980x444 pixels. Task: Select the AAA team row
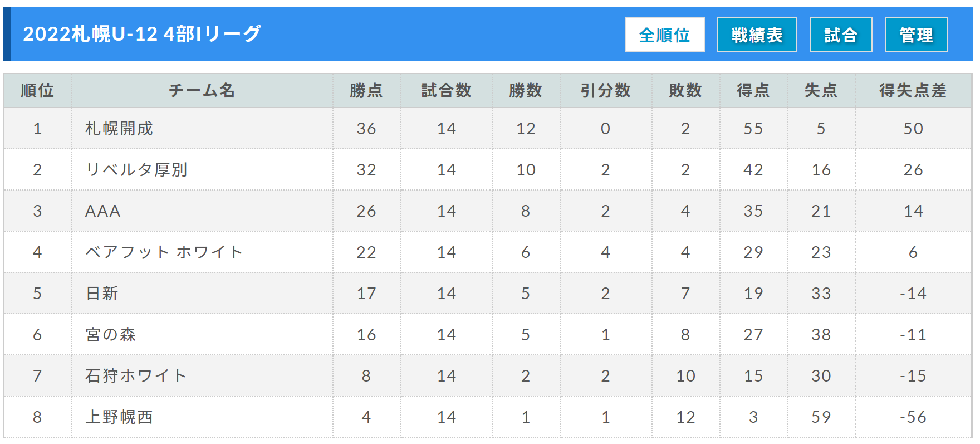click(103, 211)
